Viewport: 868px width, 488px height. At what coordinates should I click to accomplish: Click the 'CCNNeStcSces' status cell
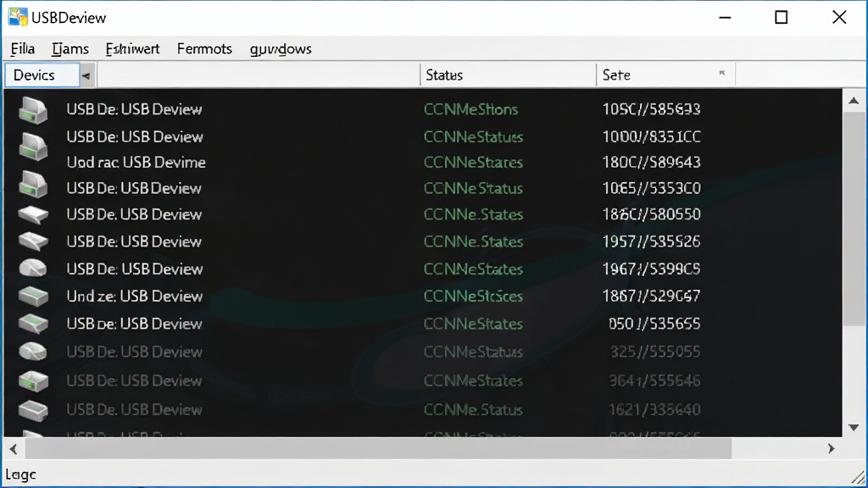tap(473, 297)
